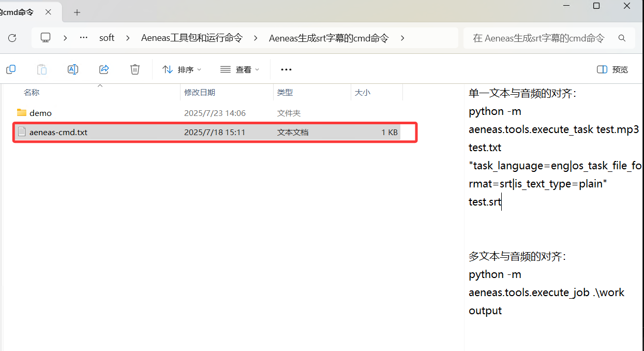
Task: Select the aeneas-cmd.txt file name
Action: 58,132
